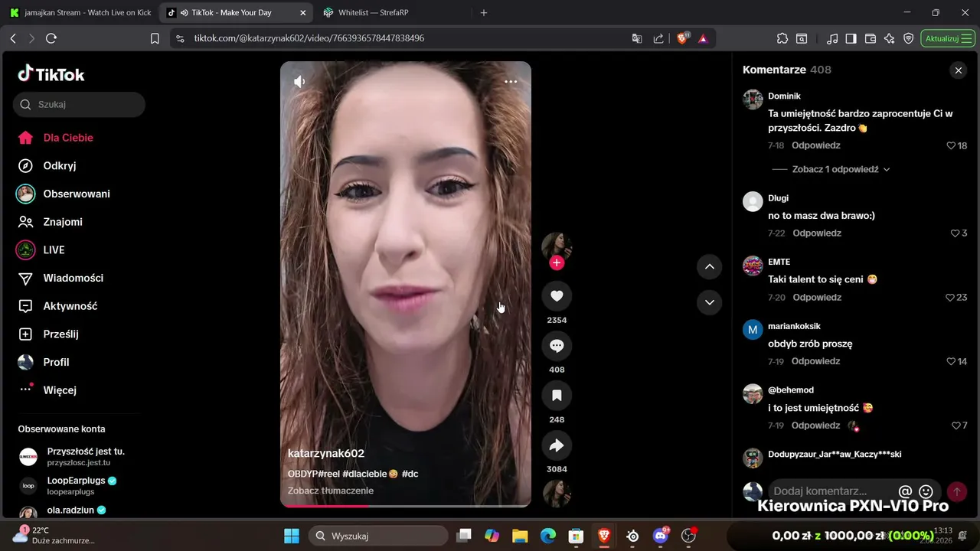Image resolution: width=980 pixels, height=551 pixels.
Task: Open mariankoksik's profile avatar
Action: click(753, 330)
